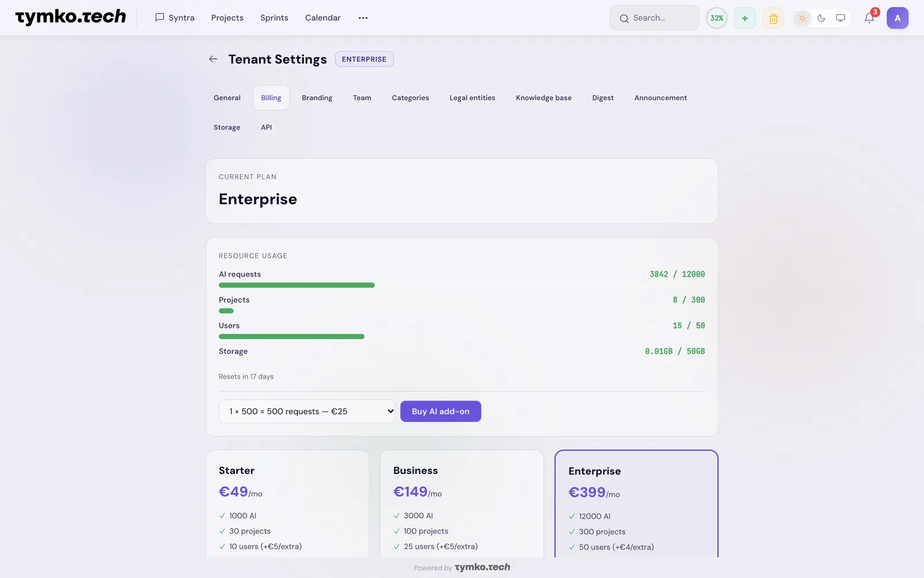Switch to light theme sun icon
Viewport: 924px width, 578px height.
tap(802, 18)
